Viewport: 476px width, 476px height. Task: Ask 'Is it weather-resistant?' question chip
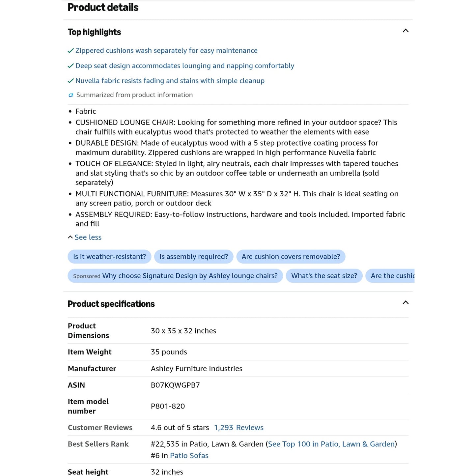[109, 257]
